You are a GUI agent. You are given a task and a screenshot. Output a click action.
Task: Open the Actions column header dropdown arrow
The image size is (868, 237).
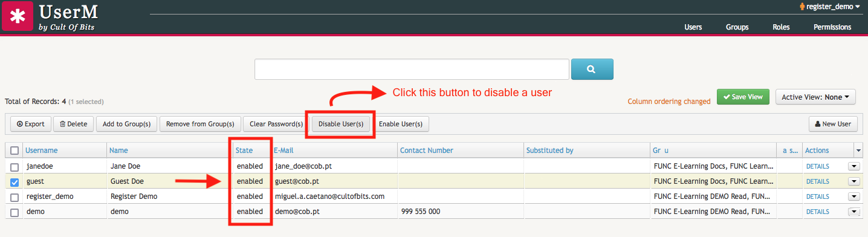click(x=858, y=151)
